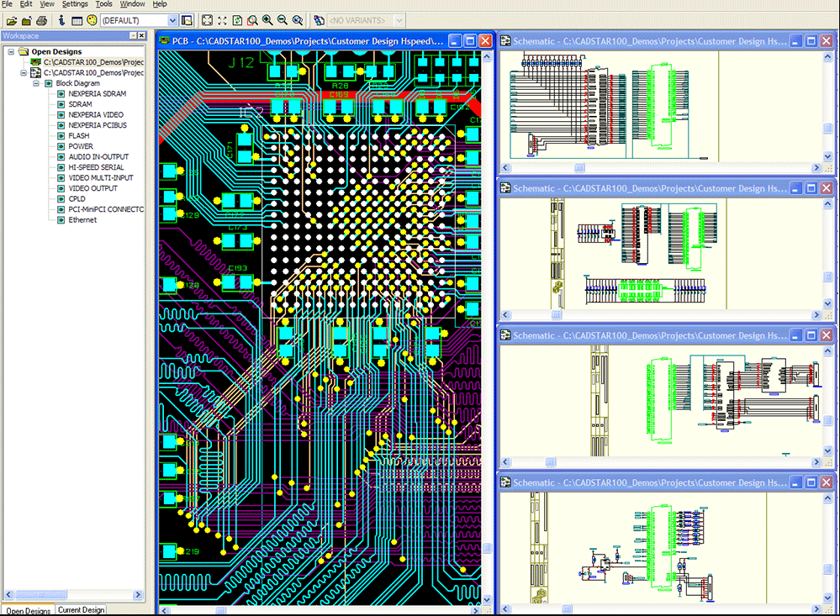This screenshot has height=616, width=840.
Task: Select the HI-SPEED SERIAL sheet entry
Action: 95,167
